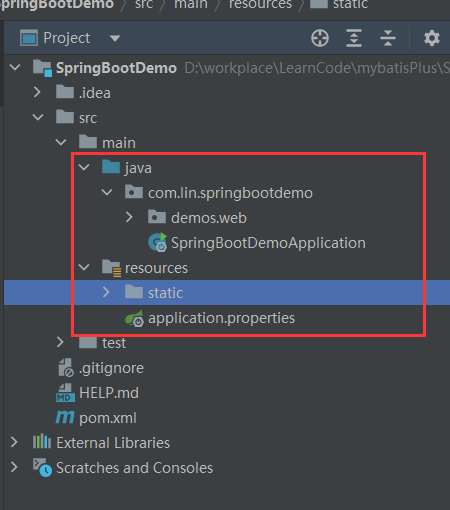Open the Project panel settings gear
The height and width of the screenshot is (510, 450).
[x=432, y=38]
